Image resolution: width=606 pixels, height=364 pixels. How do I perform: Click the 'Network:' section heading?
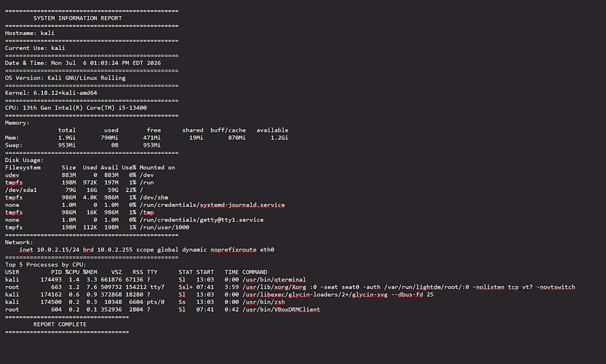click(19, 242)
